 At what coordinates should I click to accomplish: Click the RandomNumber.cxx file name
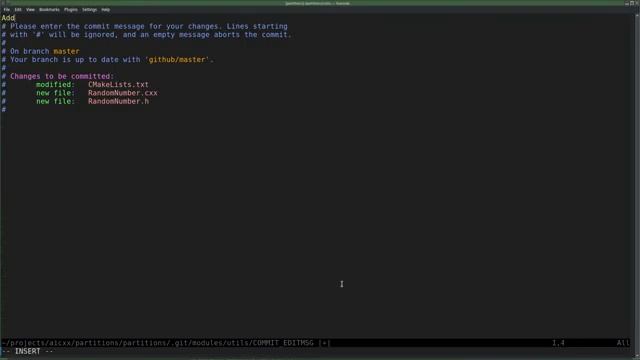(123, 93)
